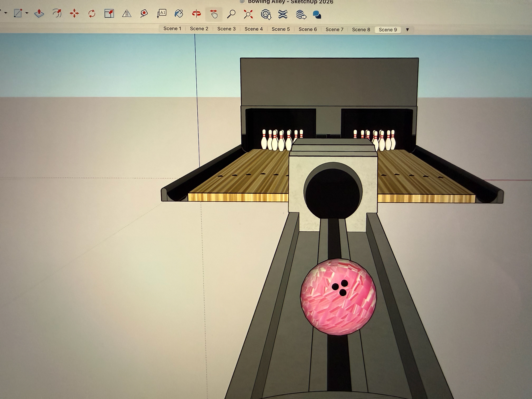Choose the Rotate tool

click(92, 14)
